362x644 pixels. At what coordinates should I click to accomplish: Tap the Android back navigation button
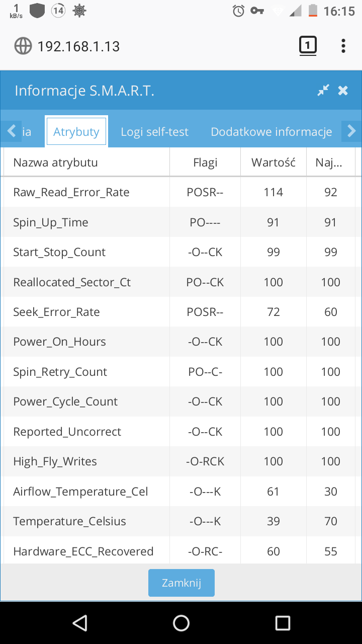point(80,623)
